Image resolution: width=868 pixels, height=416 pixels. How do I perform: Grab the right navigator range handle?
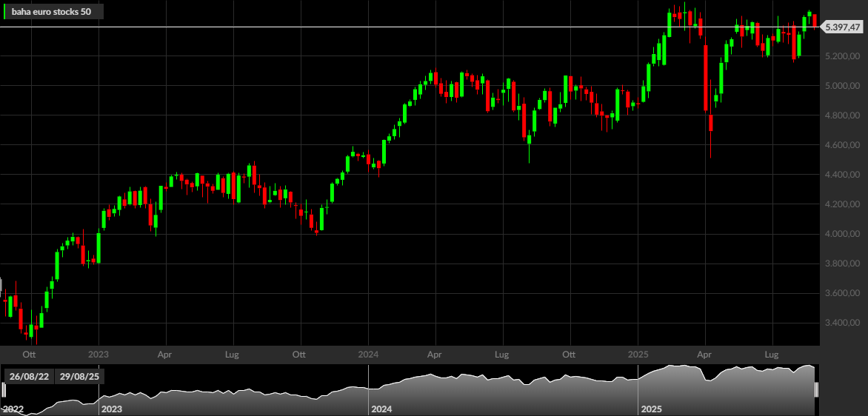click(816, 390)
